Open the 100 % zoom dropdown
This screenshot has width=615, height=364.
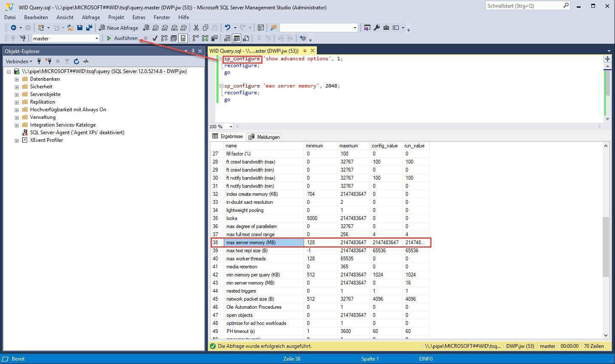click(x=231, y=127)
